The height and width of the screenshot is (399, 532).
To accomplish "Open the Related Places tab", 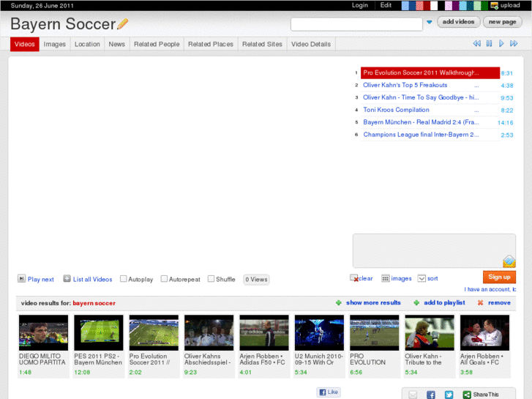I will [211, 44].
